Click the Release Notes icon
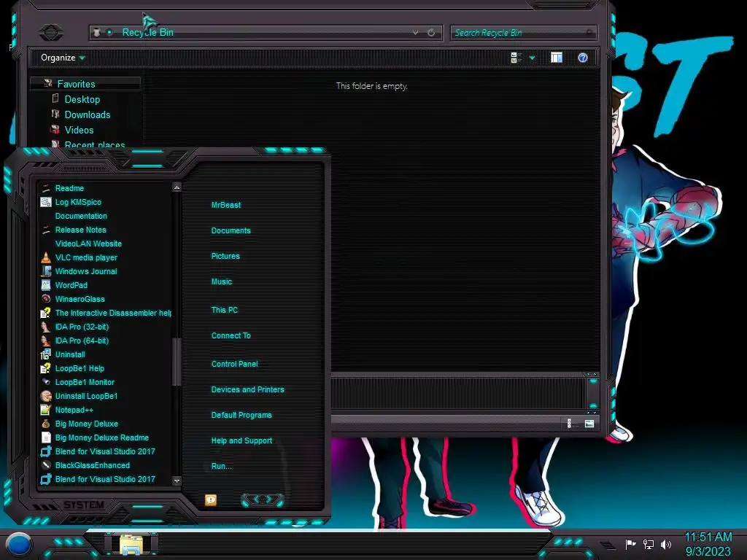The height and width of the screenshot is (560, 747). click(x=46, y=230)
